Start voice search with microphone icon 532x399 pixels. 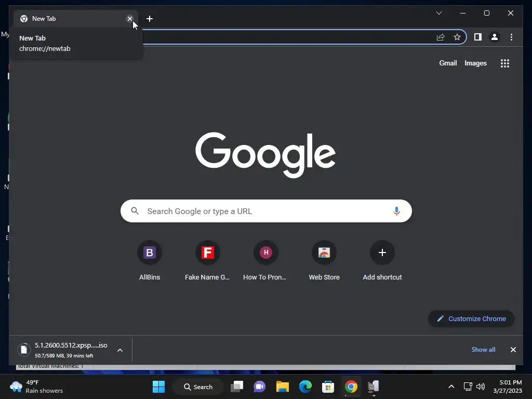pos(396,211)
